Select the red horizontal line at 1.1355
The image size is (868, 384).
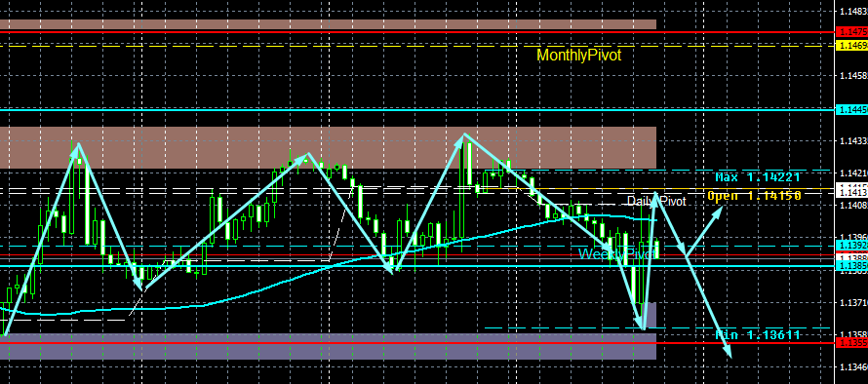[x=417, y=343]
